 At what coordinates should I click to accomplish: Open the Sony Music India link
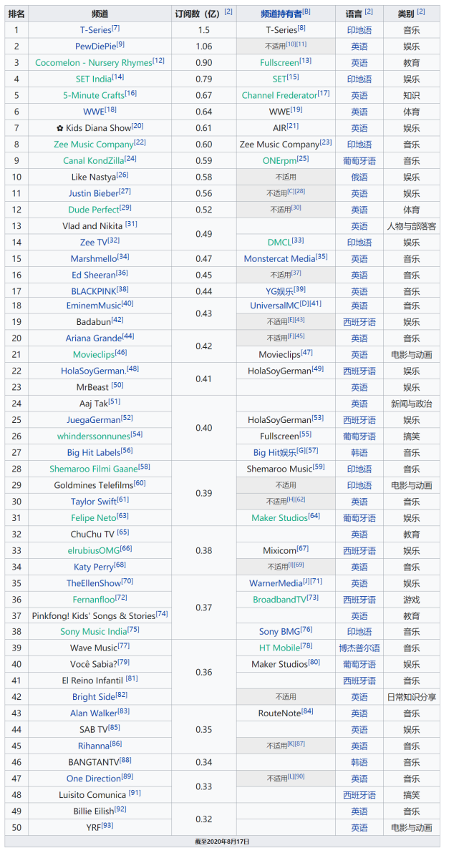coord(94,633)
